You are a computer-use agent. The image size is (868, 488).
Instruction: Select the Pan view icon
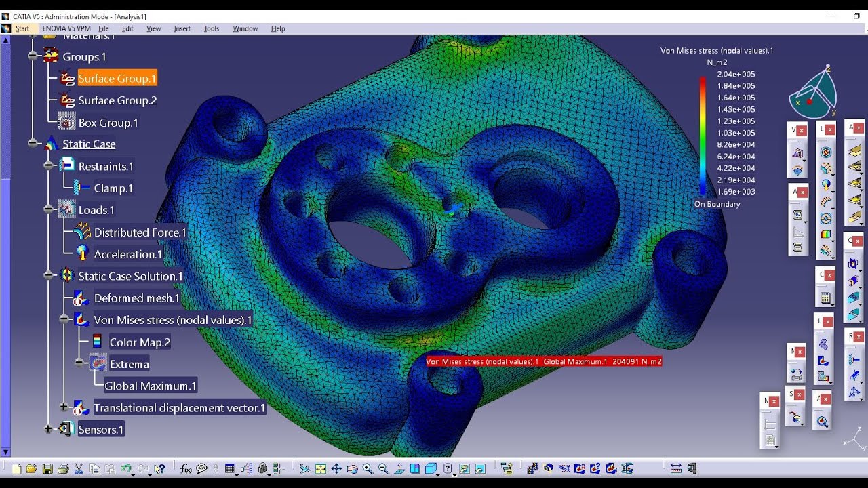coord(336,468)
